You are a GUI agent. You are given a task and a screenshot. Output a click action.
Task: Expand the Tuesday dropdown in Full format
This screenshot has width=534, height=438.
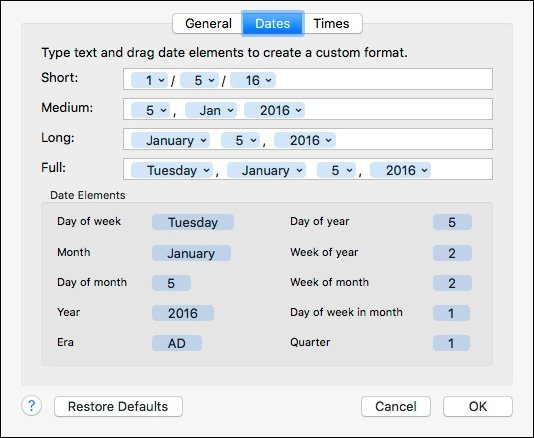tap(172, 170)
